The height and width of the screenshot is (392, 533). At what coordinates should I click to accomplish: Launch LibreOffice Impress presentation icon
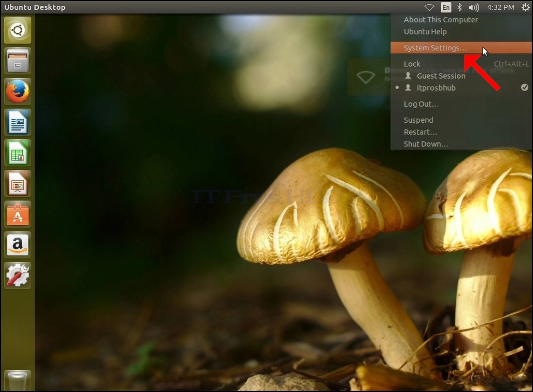(x=18, y=184)
